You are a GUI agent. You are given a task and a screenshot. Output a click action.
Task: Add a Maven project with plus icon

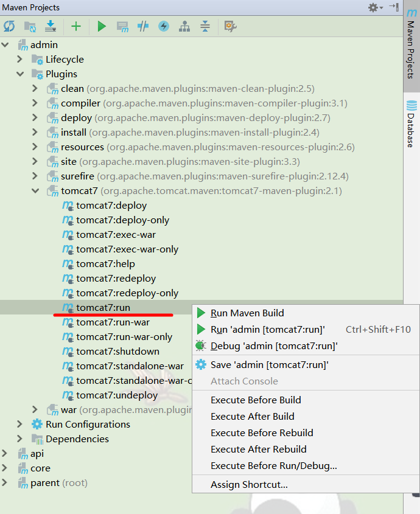point(76,26)
